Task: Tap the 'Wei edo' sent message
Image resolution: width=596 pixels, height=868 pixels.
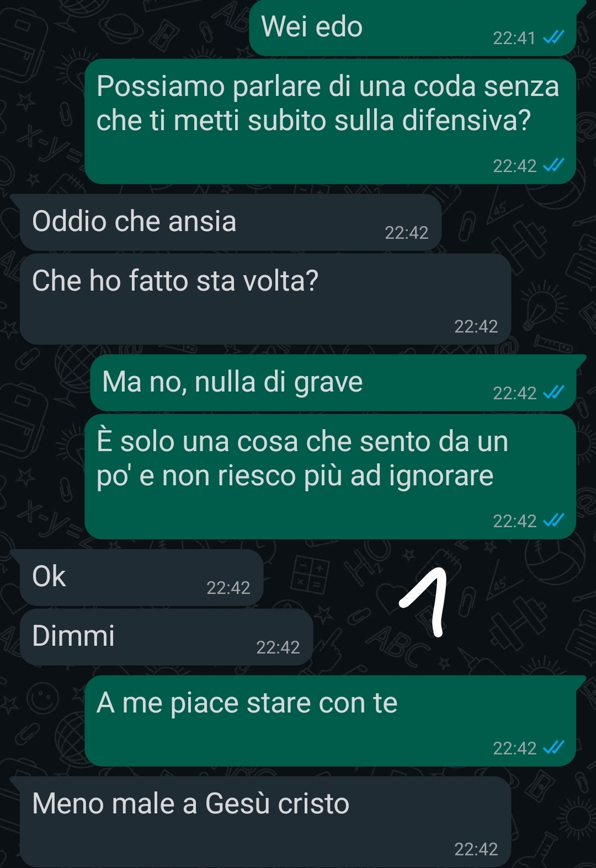Action: pos(413,28)
